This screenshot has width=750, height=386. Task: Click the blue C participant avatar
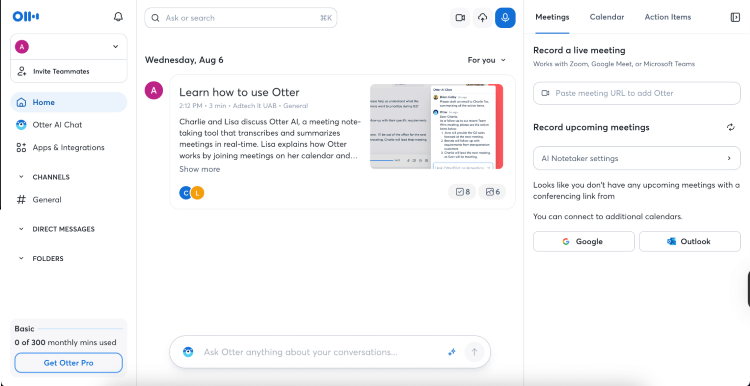[185, 193]
